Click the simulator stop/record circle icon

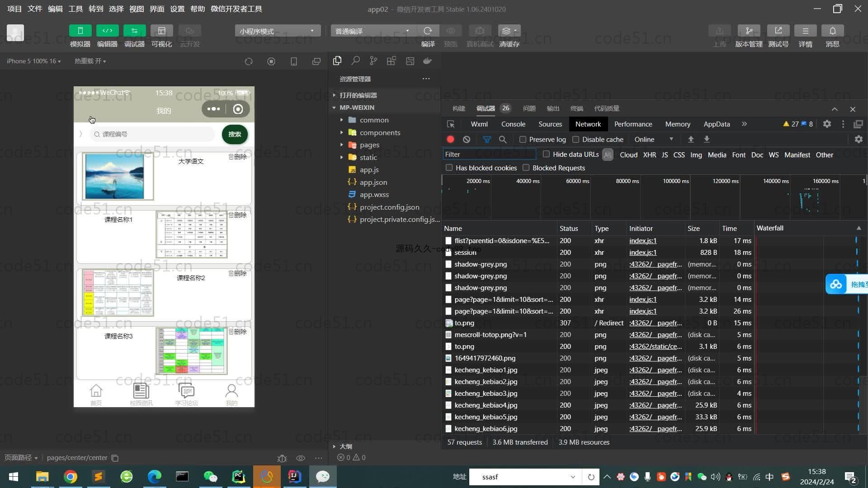[x=271, y=61]
